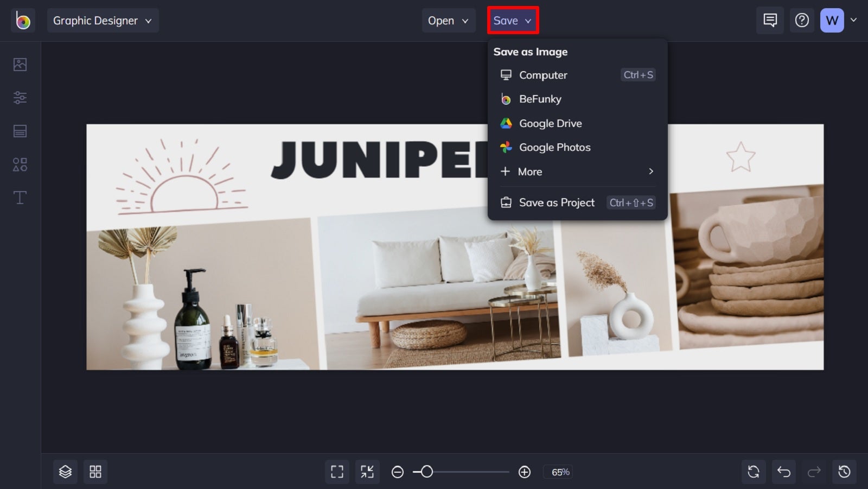Open the Templates panel in the sidebar
The height and width of the screenshot is (489, 868).
[x=20, y=131]
